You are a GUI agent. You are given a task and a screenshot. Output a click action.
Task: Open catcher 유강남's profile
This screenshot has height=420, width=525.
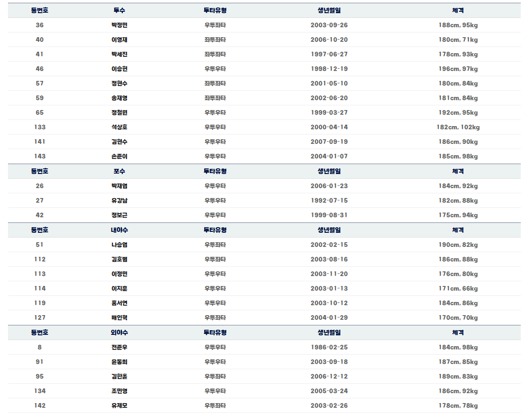point(119,200)
